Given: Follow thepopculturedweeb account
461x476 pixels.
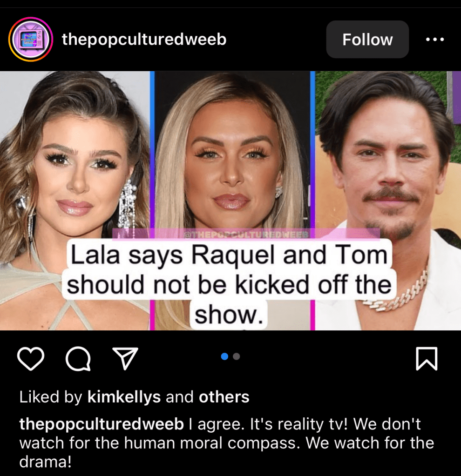Looking at the screenshot, I should point(367,40).
